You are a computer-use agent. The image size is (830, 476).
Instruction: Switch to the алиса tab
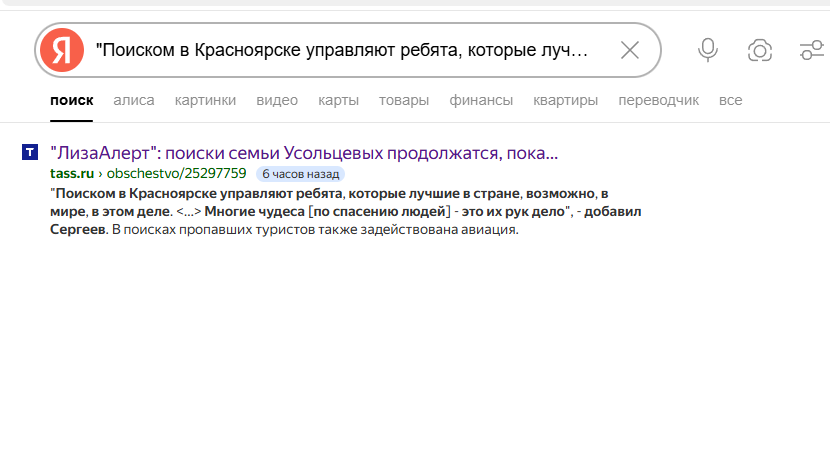point(134,100)
